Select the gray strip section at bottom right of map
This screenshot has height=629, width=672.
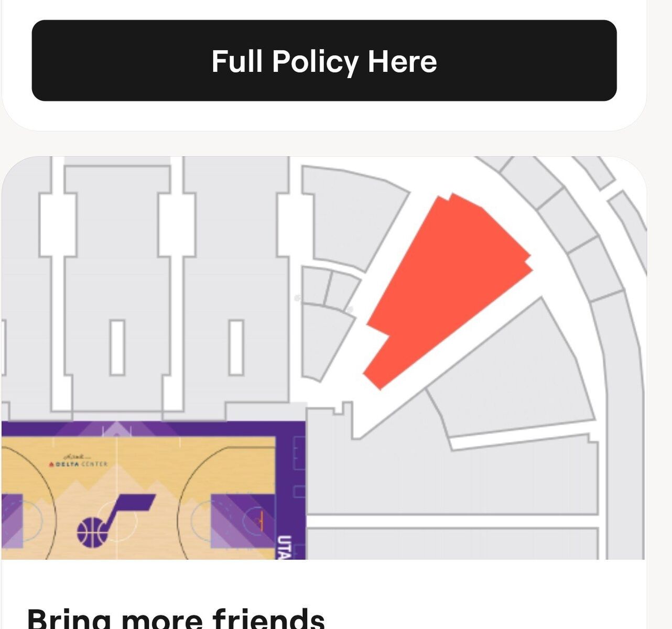[451, 544]
